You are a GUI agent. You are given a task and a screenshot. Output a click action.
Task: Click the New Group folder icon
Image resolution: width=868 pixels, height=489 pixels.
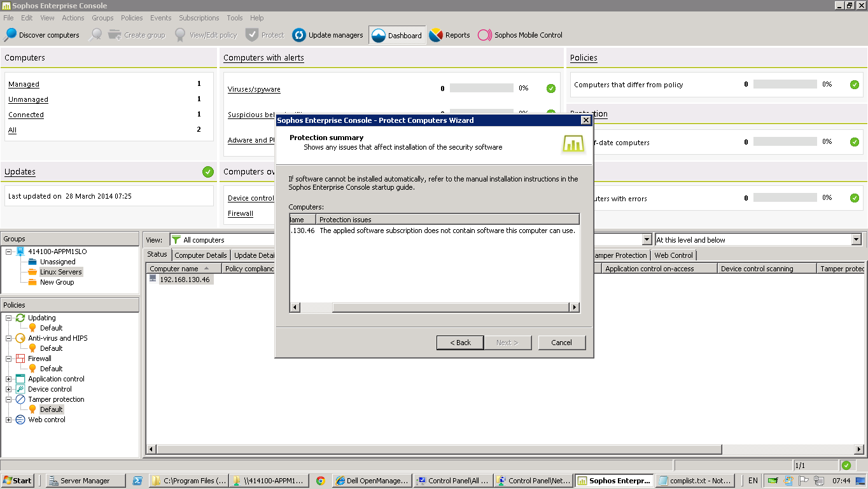[32, 282]
